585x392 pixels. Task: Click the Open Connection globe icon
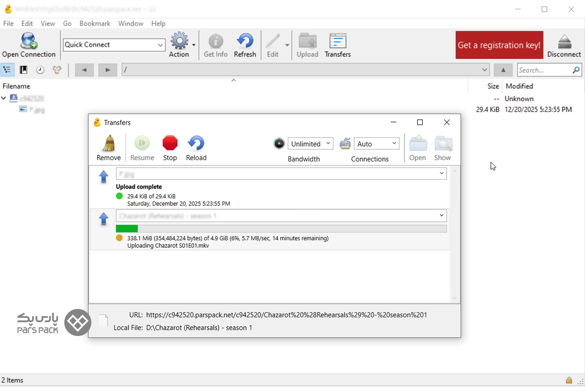click(x=29, y=41)
